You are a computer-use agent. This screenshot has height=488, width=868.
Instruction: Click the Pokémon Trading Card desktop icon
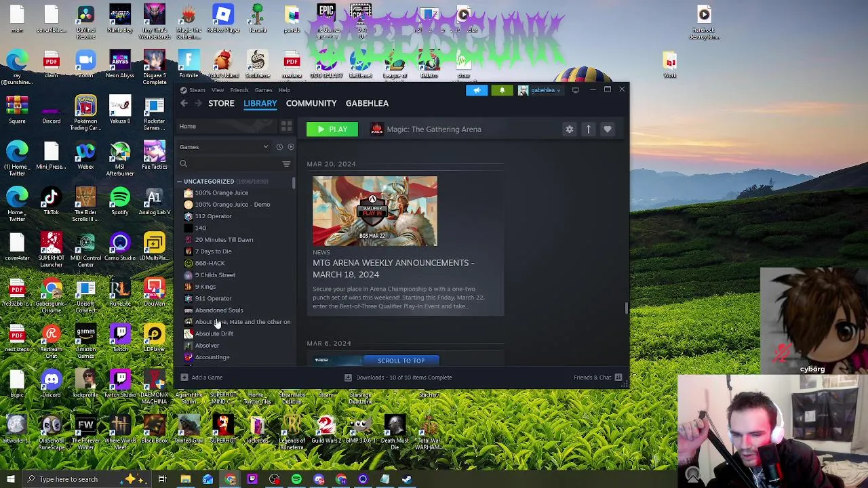[x=85, y=113]
